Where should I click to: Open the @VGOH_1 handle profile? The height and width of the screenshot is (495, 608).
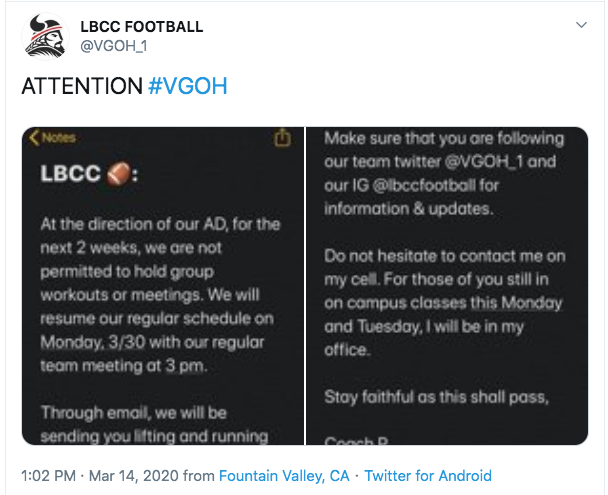click(x=114, y=46)
